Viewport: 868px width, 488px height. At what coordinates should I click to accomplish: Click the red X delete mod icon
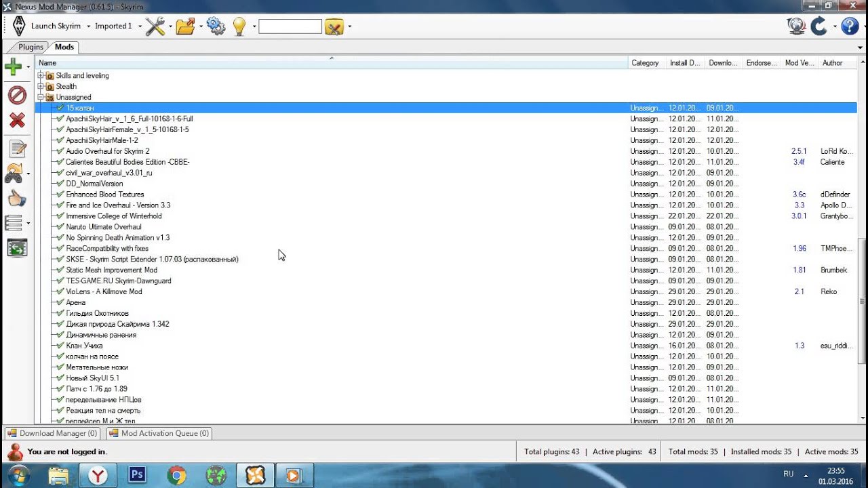point(17,120)
